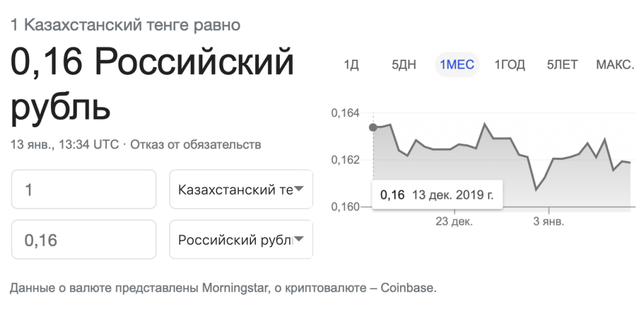Open the Отказ от обязательств link
Viewport: 644px width, 312px height.
[x=196, y=145]
